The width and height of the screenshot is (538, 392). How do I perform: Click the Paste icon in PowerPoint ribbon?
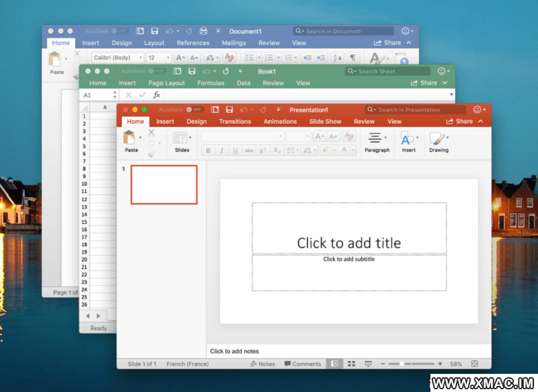coord(130,138)
